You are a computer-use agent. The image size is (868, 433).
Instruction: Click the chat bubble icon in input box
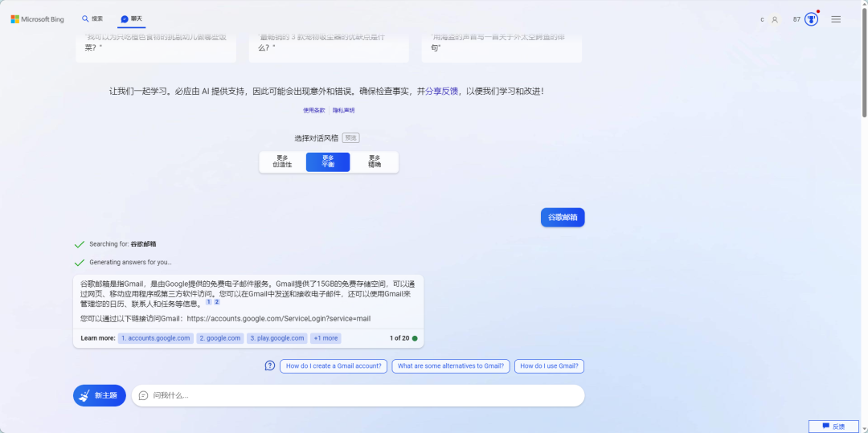[143, 395]
